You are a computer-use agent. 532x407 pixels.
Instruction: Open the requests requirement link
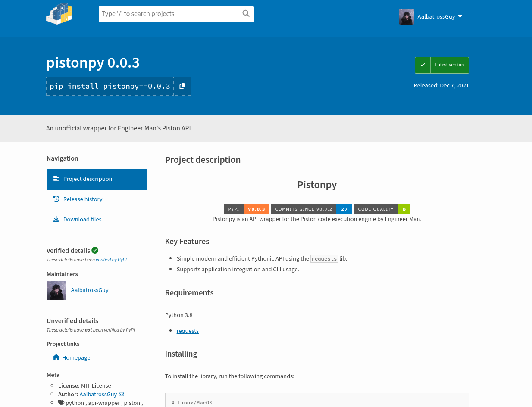click(x=188, y=331)
